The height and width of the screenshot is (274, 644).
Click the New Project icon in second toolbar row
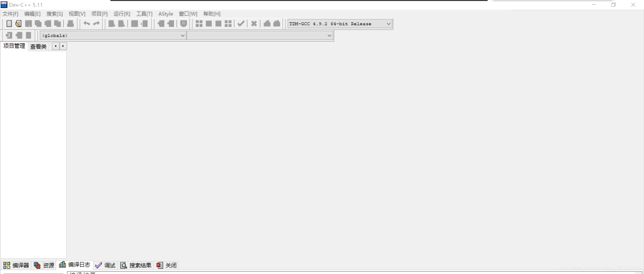tap(9, 35)
